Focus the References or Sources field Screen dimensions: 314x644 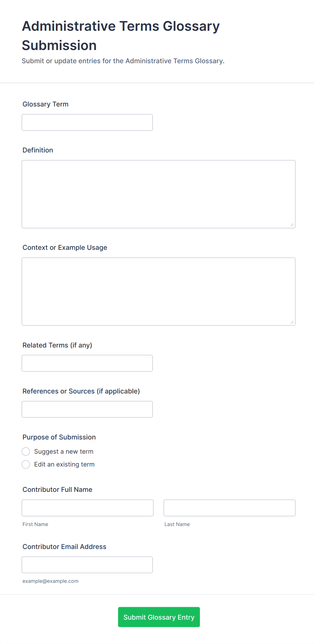(87, 409)
